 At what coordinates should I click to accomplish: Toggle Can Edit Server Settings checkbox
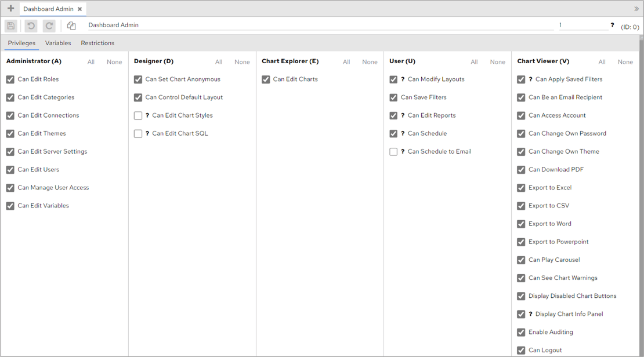click(10, 152)
